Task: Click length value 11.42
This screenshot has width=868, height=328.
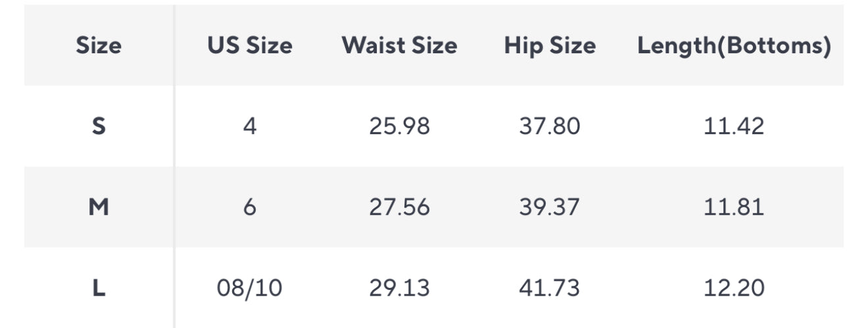Action: pyautogui.click(x=734, y=126)
